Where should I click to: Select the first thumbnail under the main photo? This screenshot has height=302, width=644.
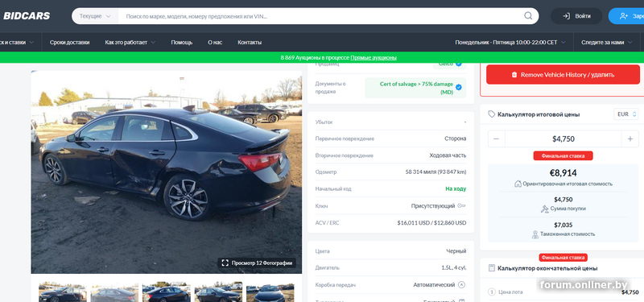click(63, 292)
